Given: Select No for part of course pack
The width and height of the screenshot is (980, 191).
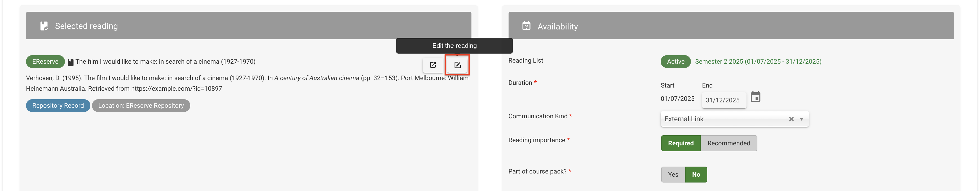Looking at the screenshot, I should [696, 174].
